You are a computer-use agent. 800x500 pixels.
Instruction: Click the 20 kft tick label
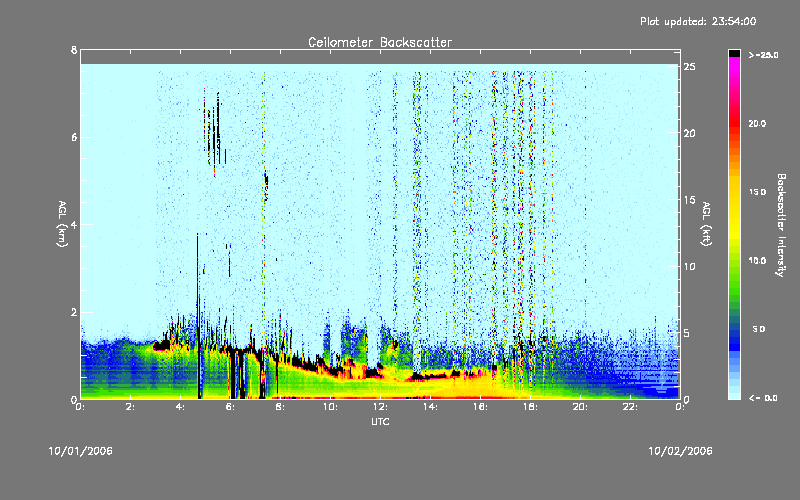pyautogui.click(x=689, y=133)
